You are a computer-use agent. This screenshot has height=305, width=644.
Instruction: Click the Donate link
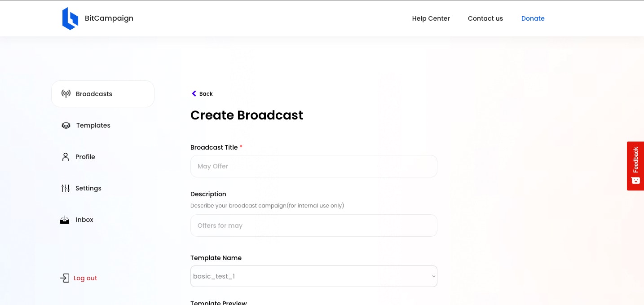(x=533, y=18)
